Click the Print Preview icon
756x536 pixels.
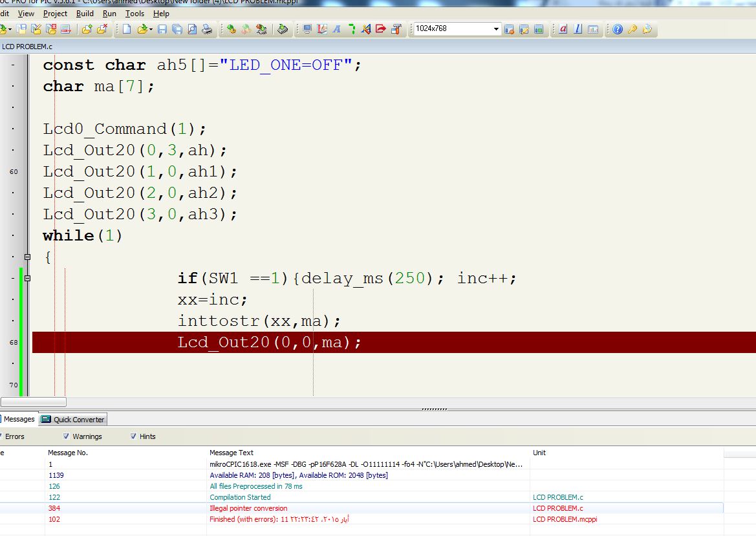(x=192, y=29)
